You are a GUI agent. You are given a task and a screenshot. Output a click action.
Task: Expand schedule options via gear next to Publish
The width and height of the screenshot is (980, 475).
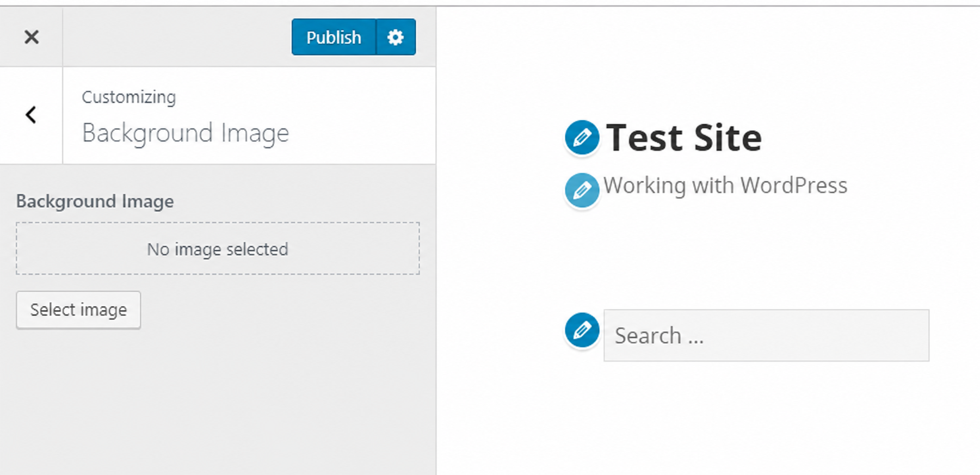click(x=396, y=37)
